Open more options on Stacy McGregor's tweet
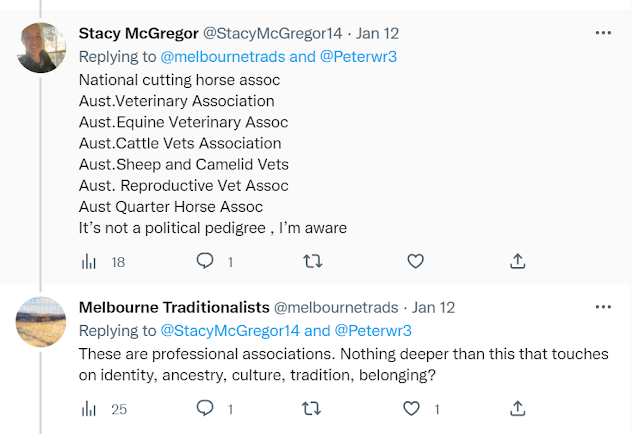The image size is (639, 434). [603, 32]
